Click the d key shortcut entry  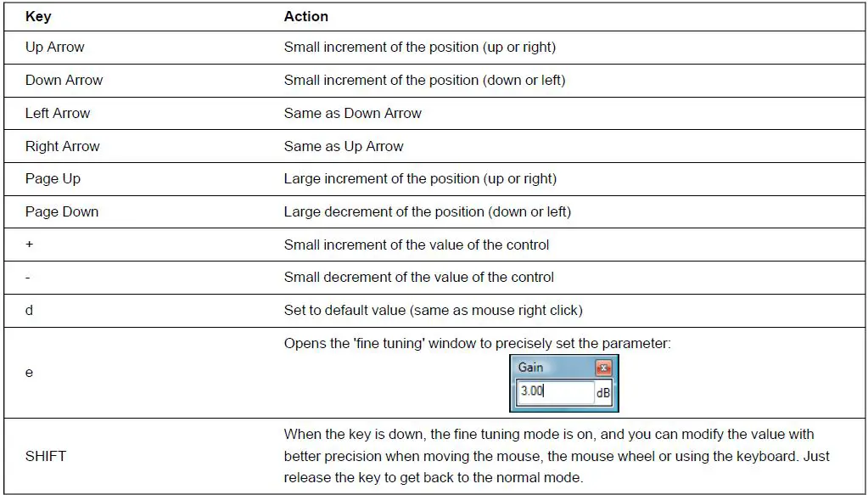pos(28,310)
